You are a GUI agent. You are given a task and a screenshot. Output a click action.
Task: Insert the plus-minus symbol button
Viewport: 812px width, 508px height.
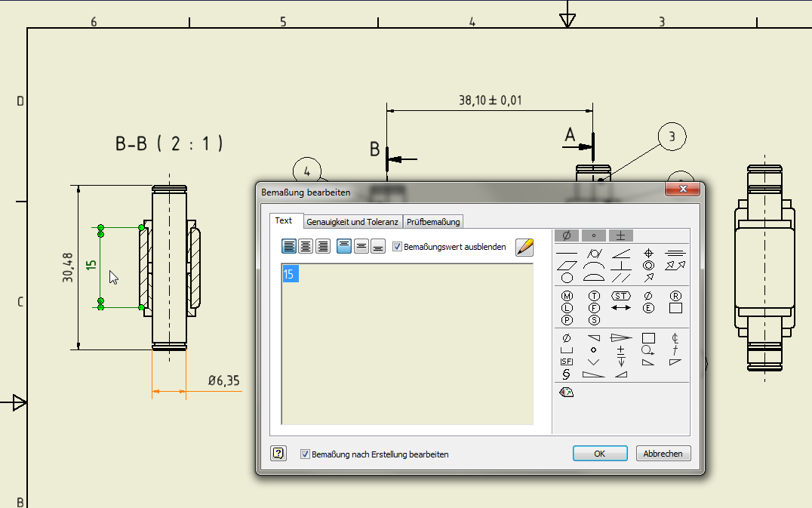[x=620, y=236]
